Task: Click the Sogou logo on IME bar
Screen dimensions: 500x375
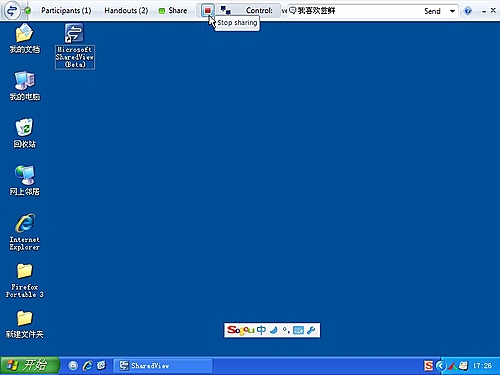Action: pos(241,330)
